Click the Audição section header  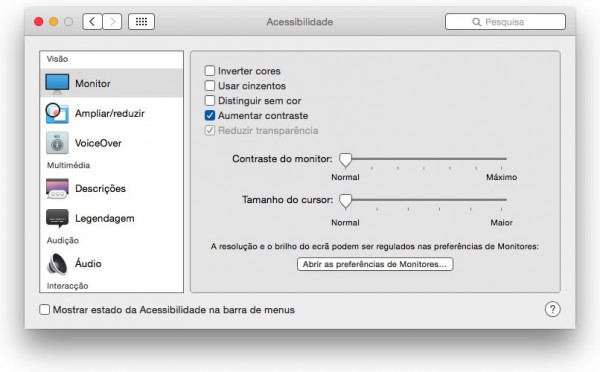coord(63,240)
